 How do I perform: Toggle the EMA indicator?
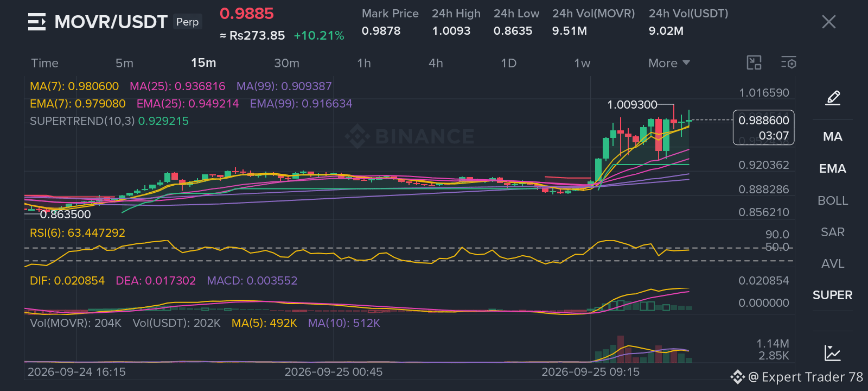(x=833, y=168)
